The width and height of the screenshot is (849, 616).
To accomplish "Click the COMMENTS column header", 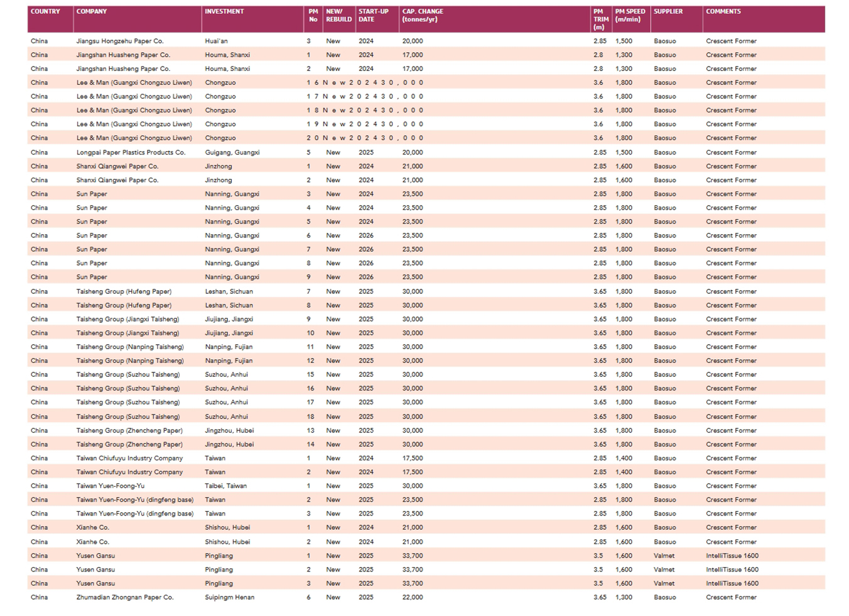I will [x=723, y=11].
